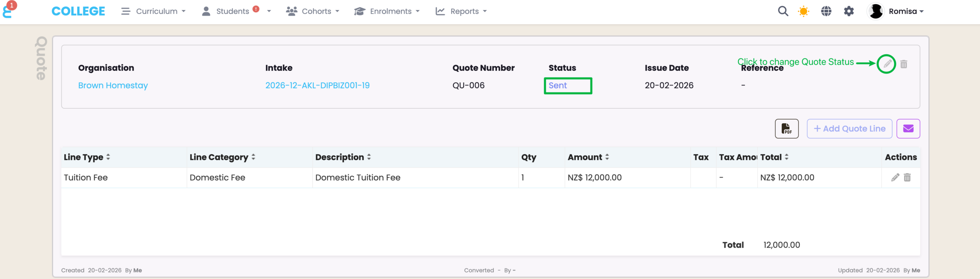Image resolution: width=980 pixels, height=279 pixels.
Task: Email the quote with the envelope button
Action: (x=908, y=129)
